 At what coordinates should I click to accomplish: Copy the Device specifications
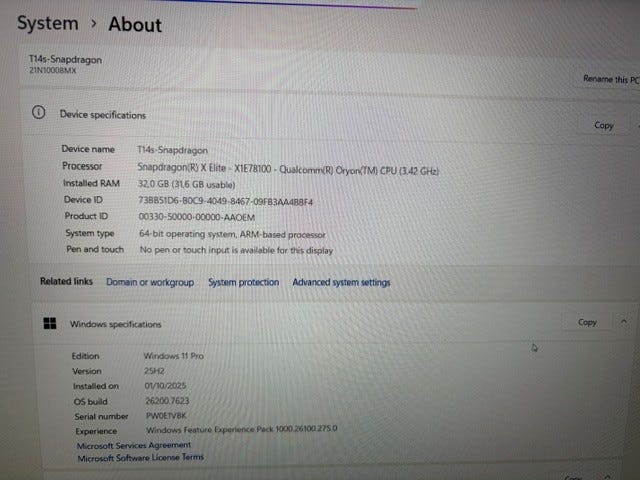click(604, 125)
